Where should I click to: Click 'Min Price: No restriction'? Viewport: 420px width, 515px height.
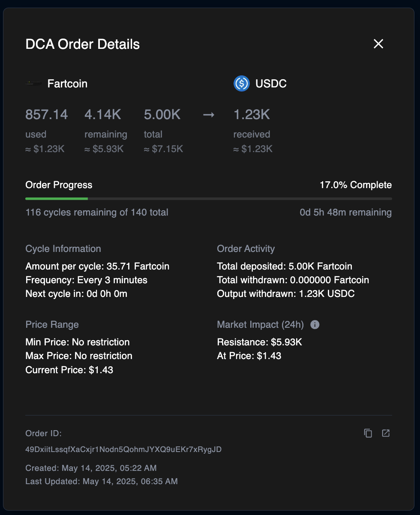pos(78,342)
